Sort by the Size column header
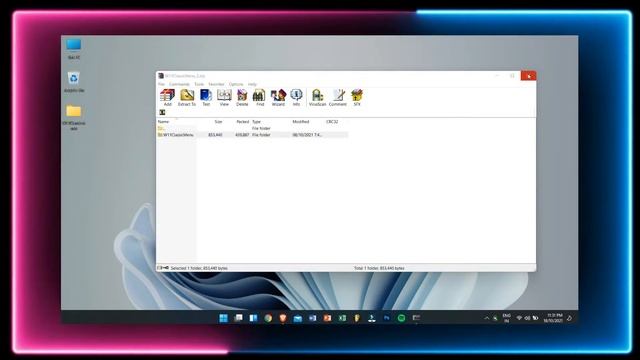 coord(218,122)
